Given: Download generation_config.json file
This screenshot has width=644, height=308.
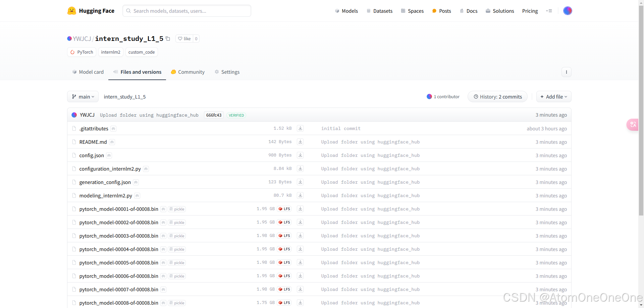Looking at the screenshot, I should (300, 182).
